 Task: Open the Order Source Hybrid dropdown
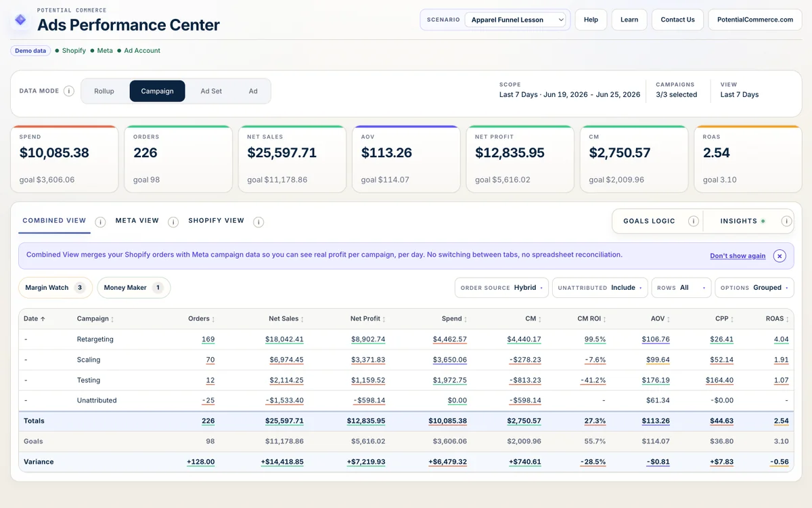(501, 288)
